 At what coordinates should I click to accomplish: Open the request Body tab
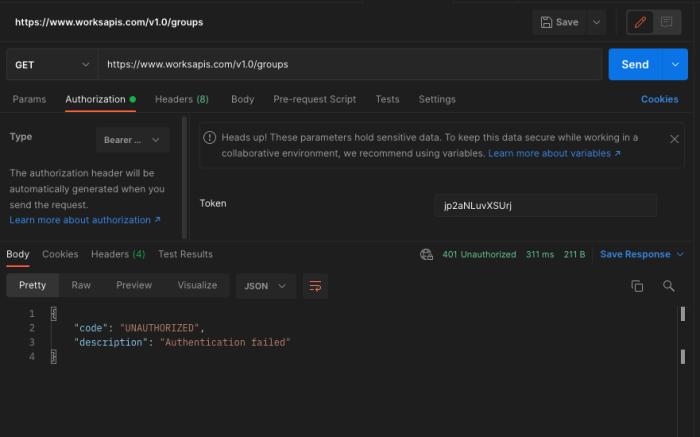(242, 99)
